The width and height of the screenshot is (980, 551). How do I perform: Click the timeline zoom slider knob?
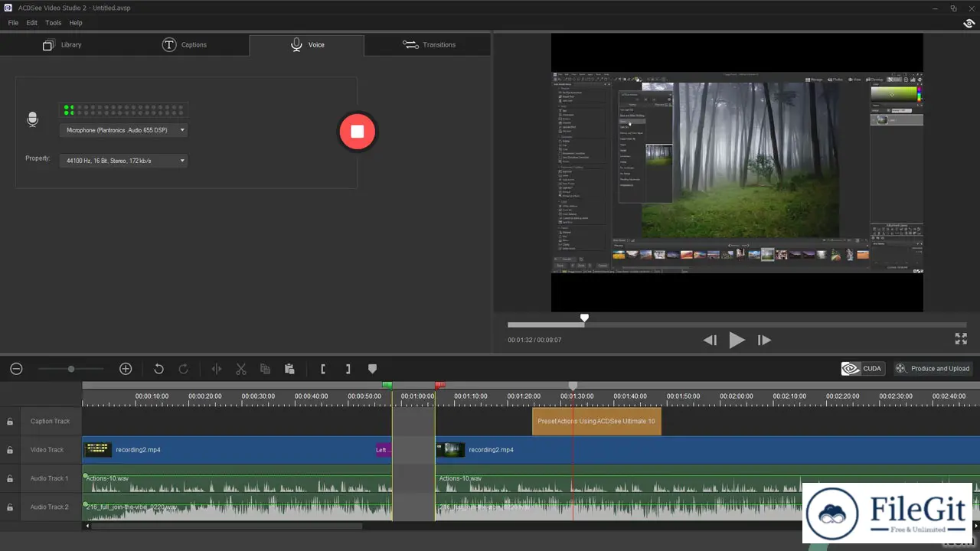pos(71,369)
